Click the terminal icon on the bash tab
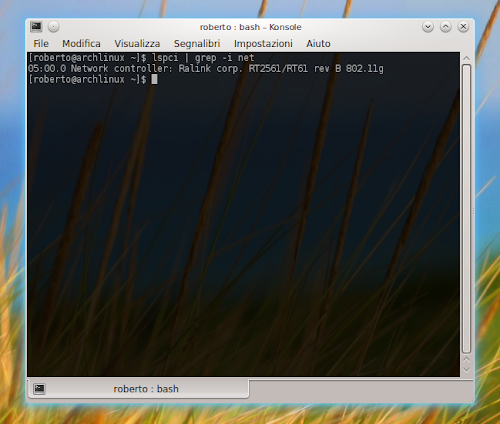This screenshot has height=424, width=500. (x=39, y=389)
